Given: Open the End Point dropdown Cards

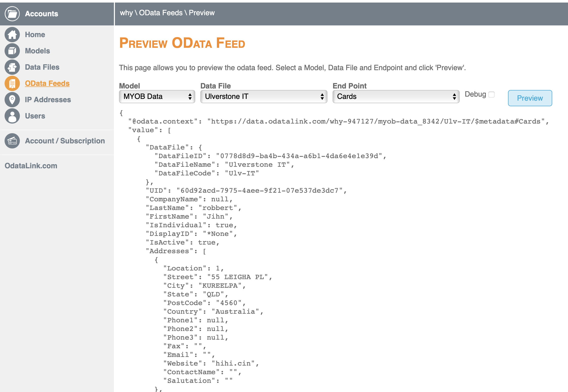Looking at the screenshot, I should point(396,97).
